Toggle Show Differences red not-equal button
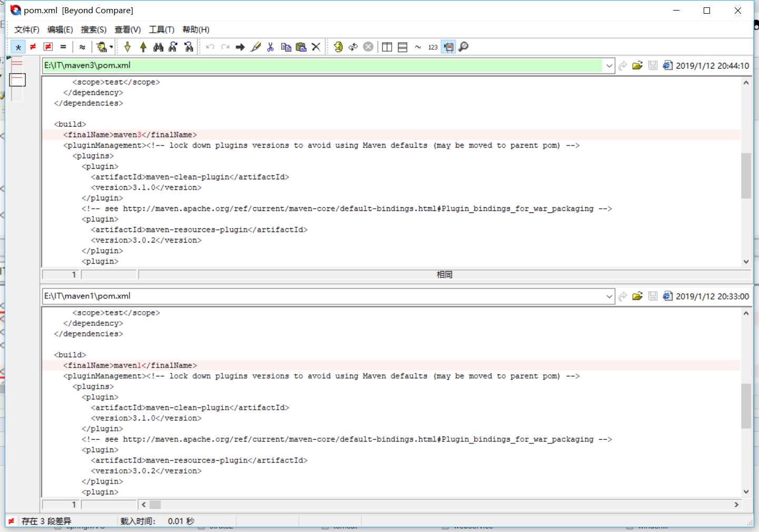 coord(33,47)
